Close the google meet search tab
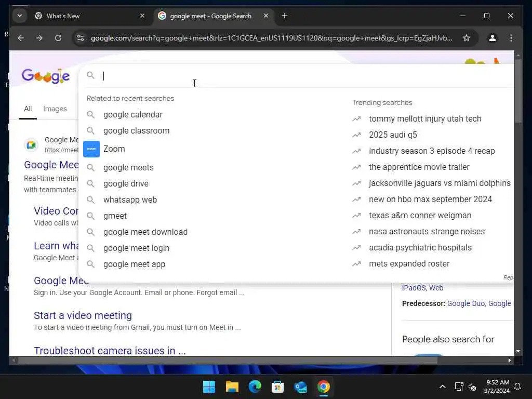532x399 pixels. coord(266,16)
